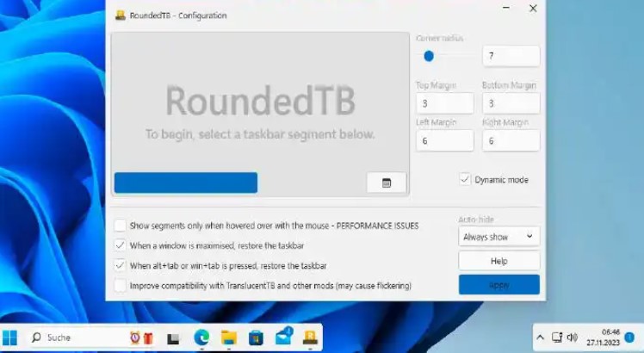The image size is (644, 353).
Task: Click the Corner radius value field
Action: [x=511, y=56]
